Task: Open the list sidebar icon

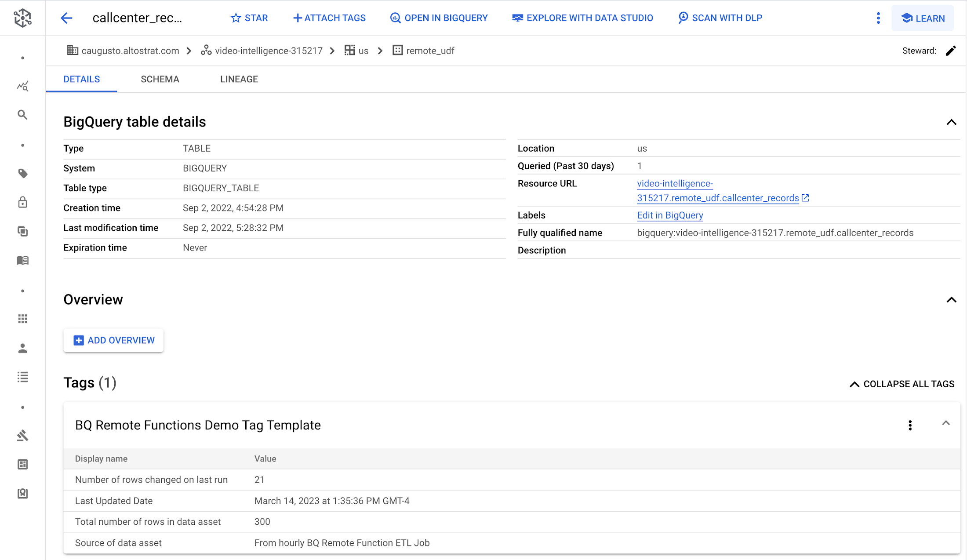Action: coord(23,377)
